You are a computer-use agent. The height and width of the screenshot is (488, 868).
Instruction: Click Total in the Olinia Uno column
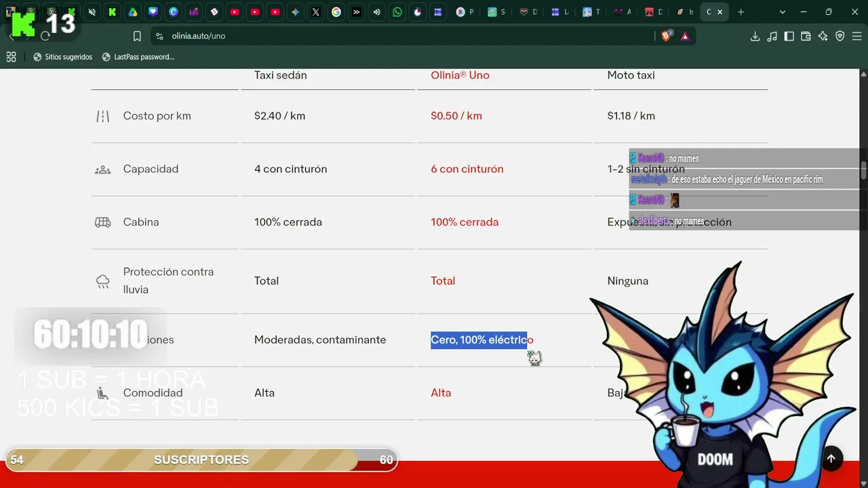point(443,281)
